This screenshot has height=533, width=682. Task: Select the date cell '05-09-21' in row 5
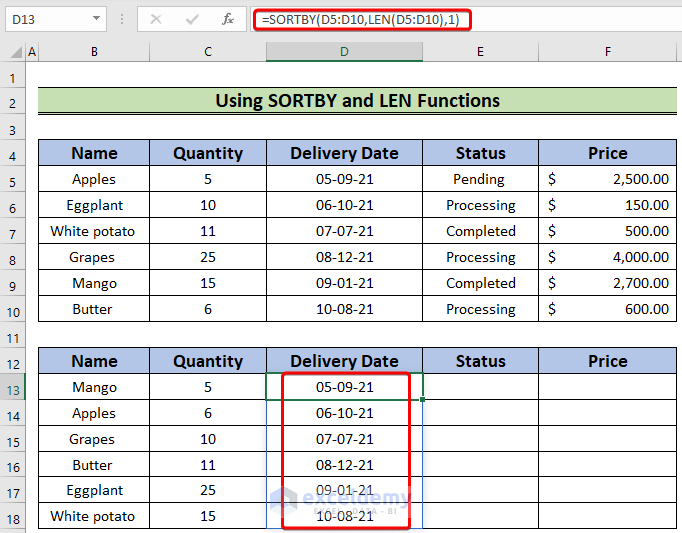pyautogui.click(x=344, y=179)
